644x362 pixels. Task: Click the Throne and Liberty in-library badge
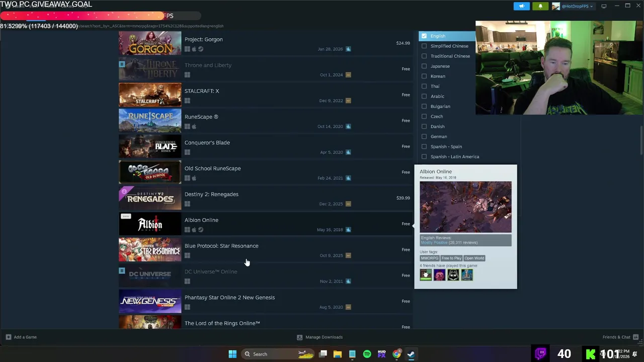122,64
